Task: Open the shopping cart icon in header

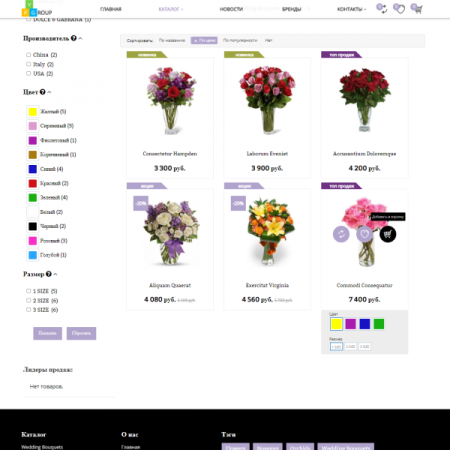Action: (417, 8)
